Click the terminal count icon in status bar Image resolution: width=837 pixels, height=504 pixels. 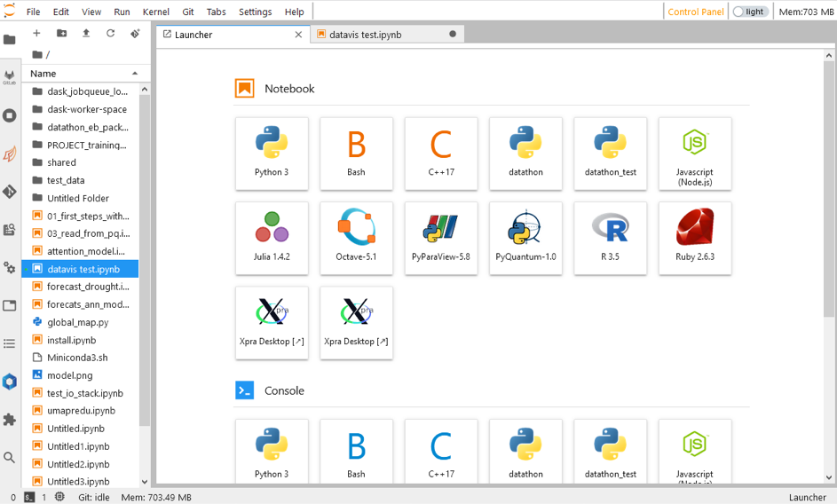[x=29, y=497]
